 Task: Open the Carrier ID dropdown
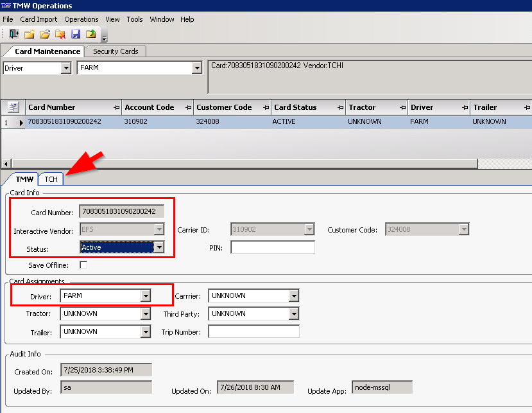[x=309, y=229]
